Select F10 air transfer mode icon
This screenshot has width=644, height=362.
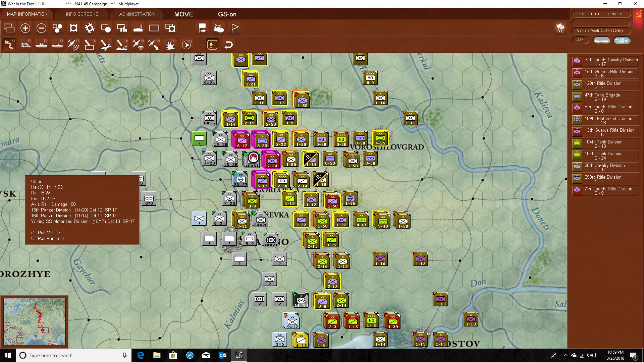(154, 45)
